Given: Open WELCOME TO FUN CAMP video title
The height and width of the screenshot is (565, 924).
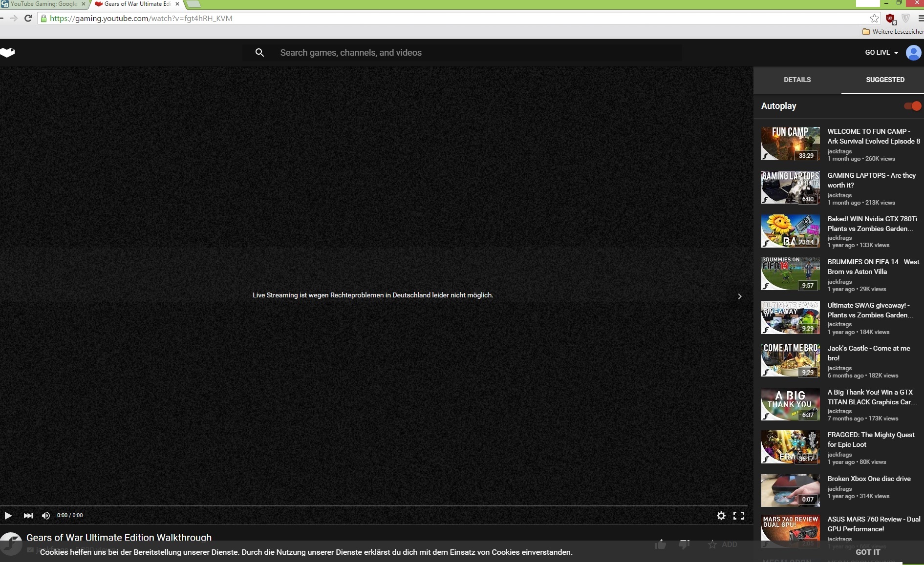Looking at the screenshot, I should click(873, 136).
